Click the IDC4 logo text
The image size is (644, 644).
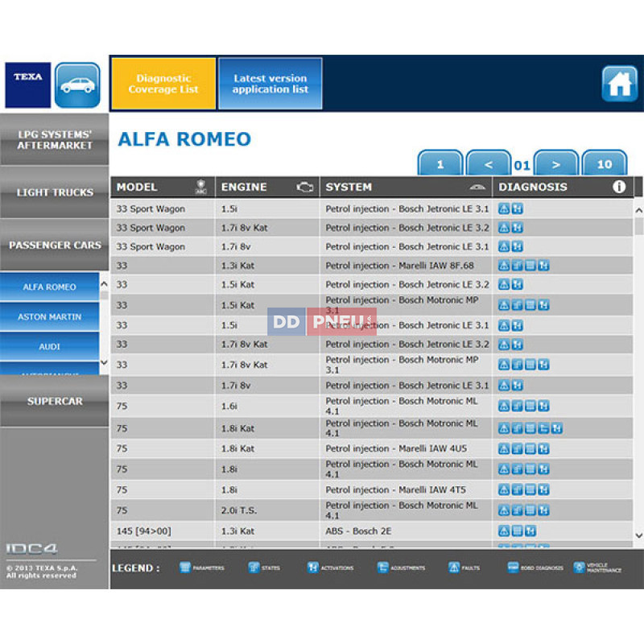coord(31,548)
